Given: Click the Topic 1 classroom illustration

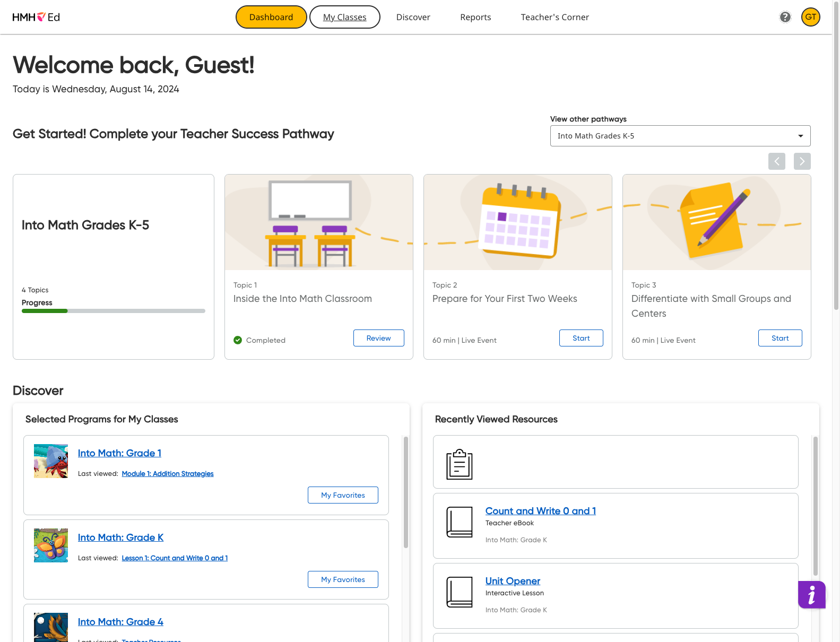Looking at the screenshot, I should 319,222.
